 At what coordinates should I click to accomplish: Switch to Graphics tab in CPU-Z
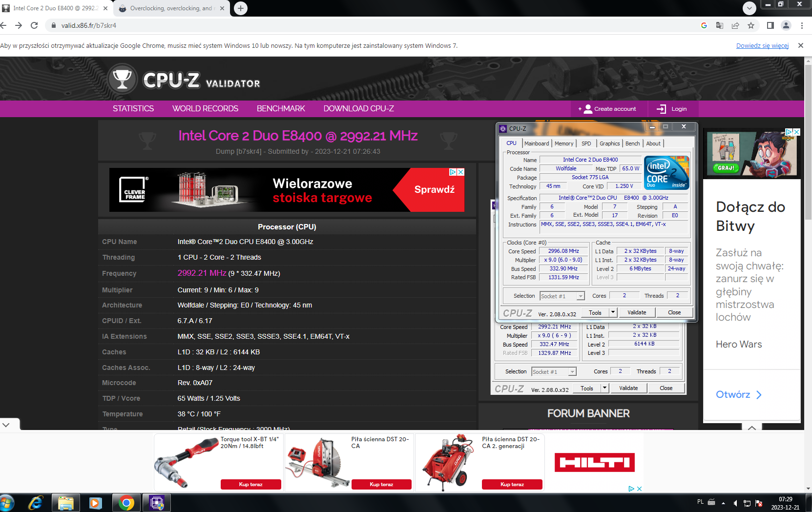(x=609, y=143)
